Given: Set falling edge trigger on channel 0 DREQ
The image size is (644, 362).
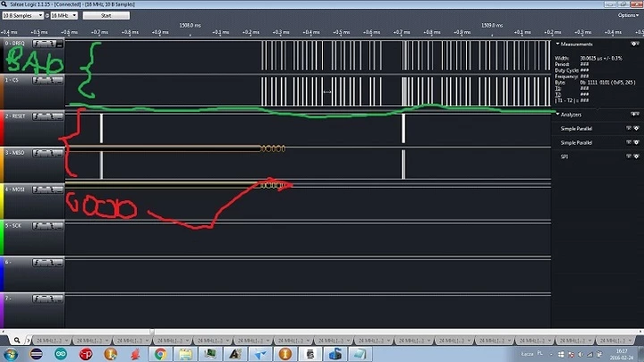Looking at the screenshot, I should 52,44.
